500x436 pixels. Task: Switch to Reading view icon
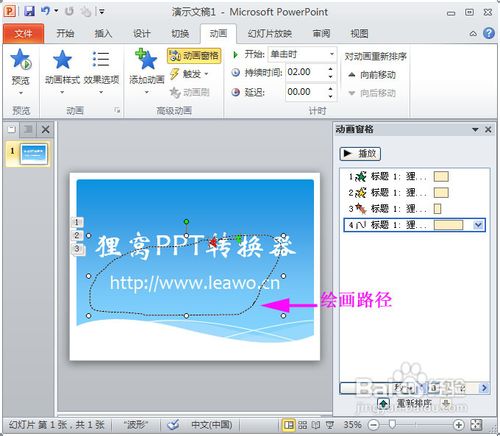coord(316,425)
